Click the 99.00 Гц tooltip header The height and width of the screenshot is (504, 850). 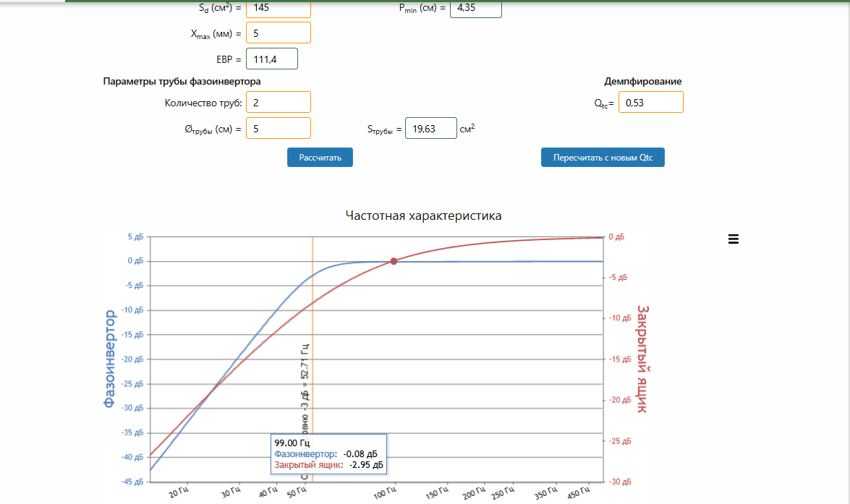click(x=292, y=443)
